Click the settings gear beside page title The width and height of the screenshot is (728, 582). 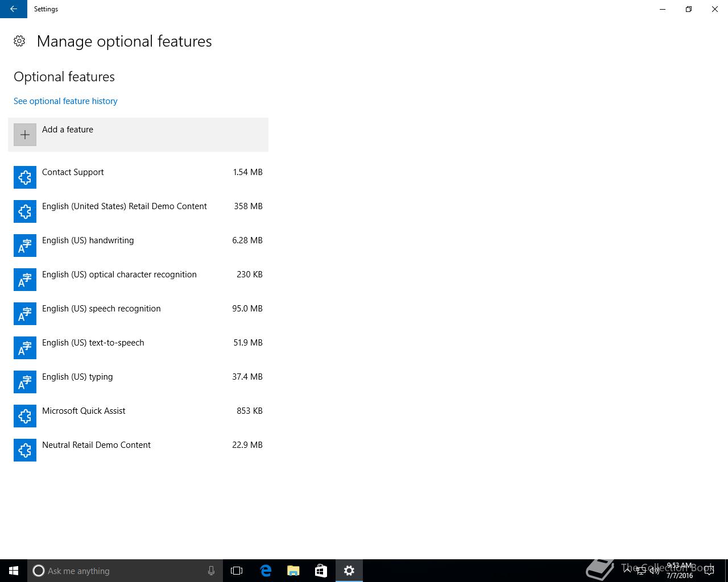pos(19,41)
